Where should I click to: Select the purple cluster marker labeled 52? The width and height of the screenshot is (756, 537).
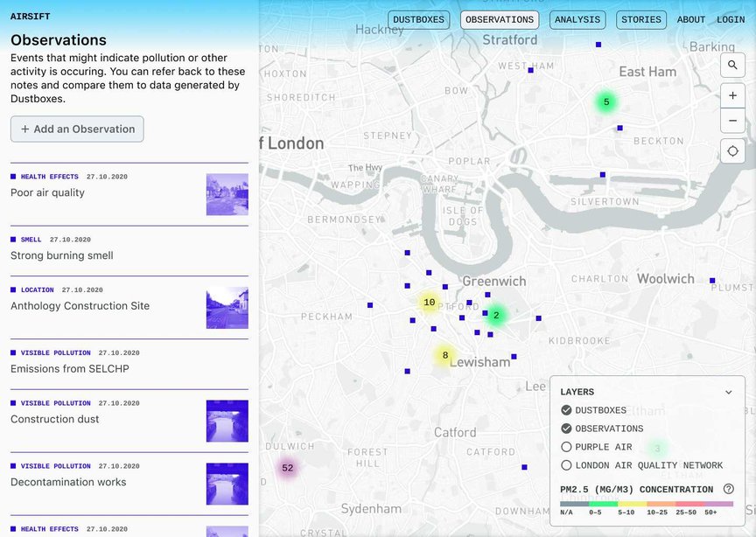287,468
